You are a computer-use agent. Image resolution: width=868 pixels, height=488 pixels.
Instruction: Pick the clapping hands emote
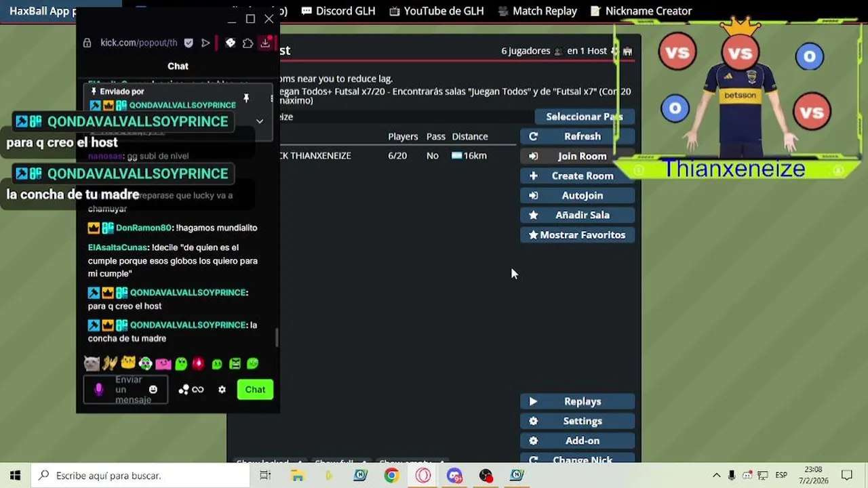(x=110, y=364)
